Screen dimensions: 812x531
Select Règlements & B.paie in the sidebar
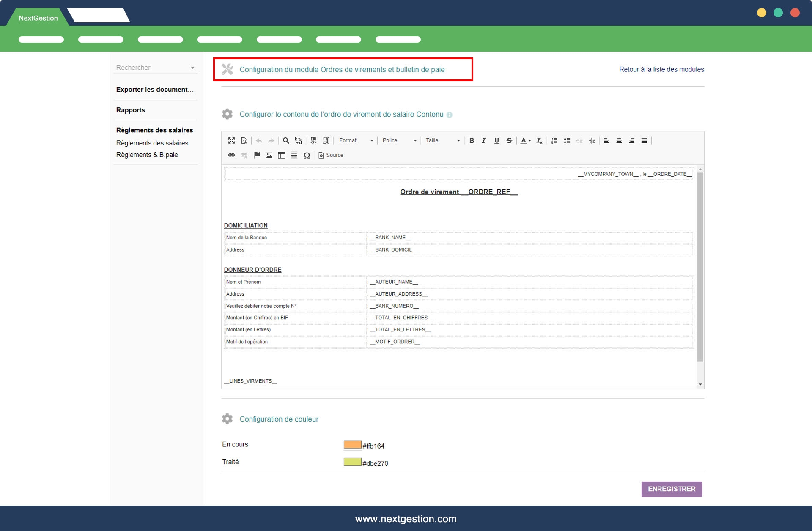coord(147,155)
